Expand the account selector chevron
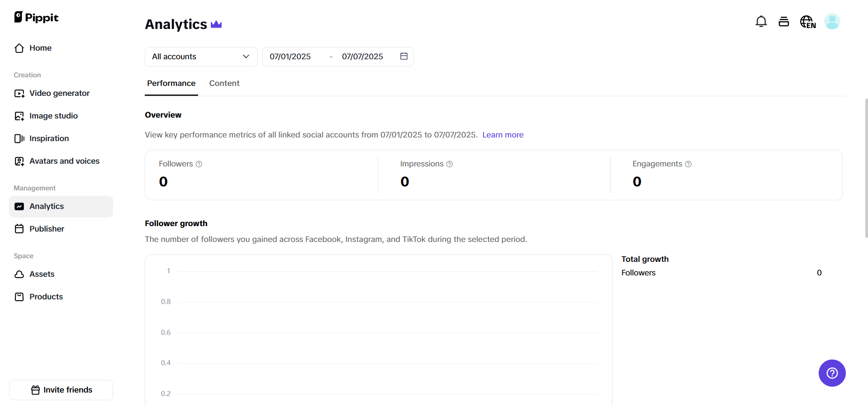The image size is (868, 407). coord(246,57)
